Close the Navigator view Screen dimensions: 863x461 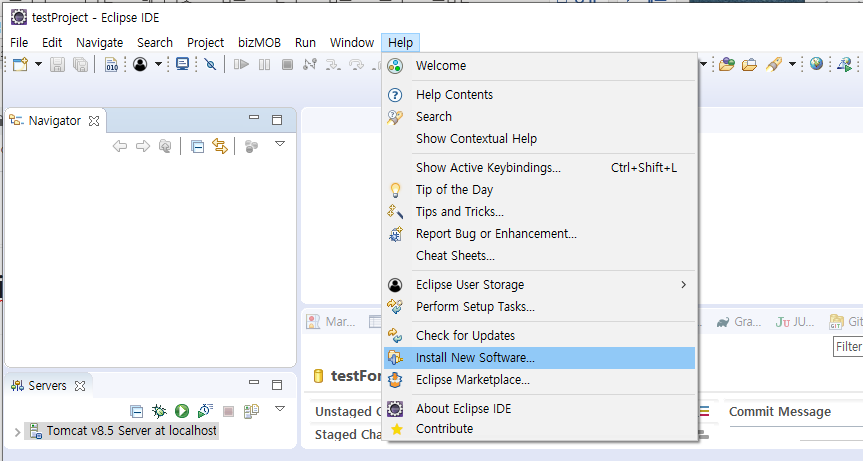(x=94, y=120)
